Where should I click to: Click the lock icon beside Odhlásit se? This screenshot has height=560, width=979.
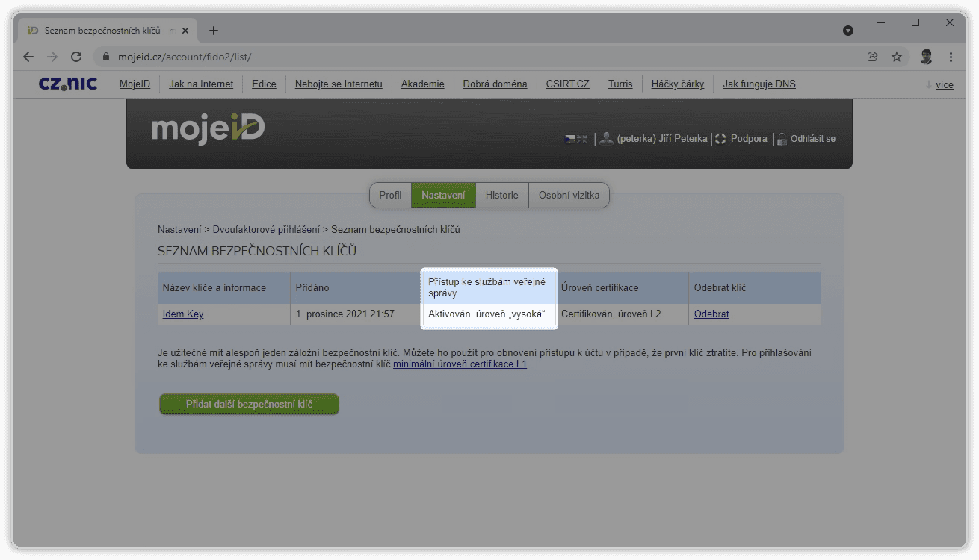click(x=782, y=139)
